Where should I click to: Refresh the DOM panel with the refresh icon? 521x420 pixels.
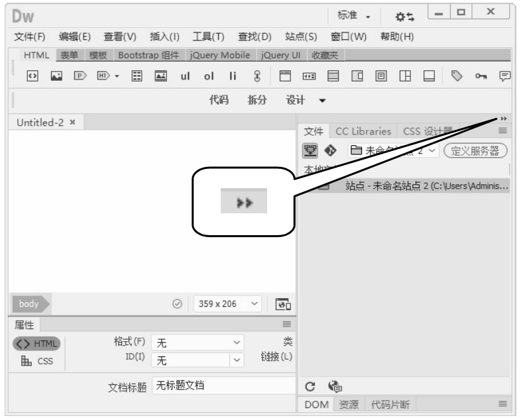(309, 387)
